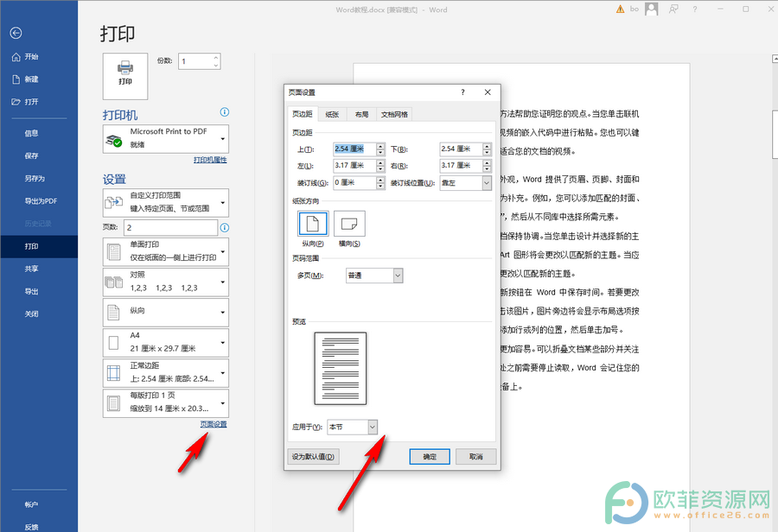This screenshot has width=778, height=532.
Task: Click the share feedback person icon
Action: click(x=673, y=9)
